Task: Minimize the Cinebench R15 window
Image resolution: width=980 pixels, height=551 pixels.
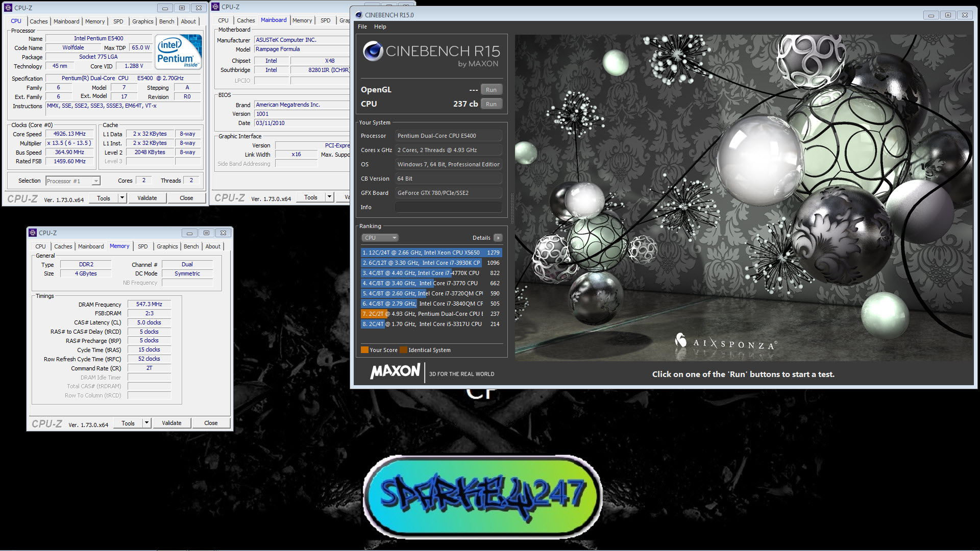Action: pyautogui.click(x=931, y=15)
